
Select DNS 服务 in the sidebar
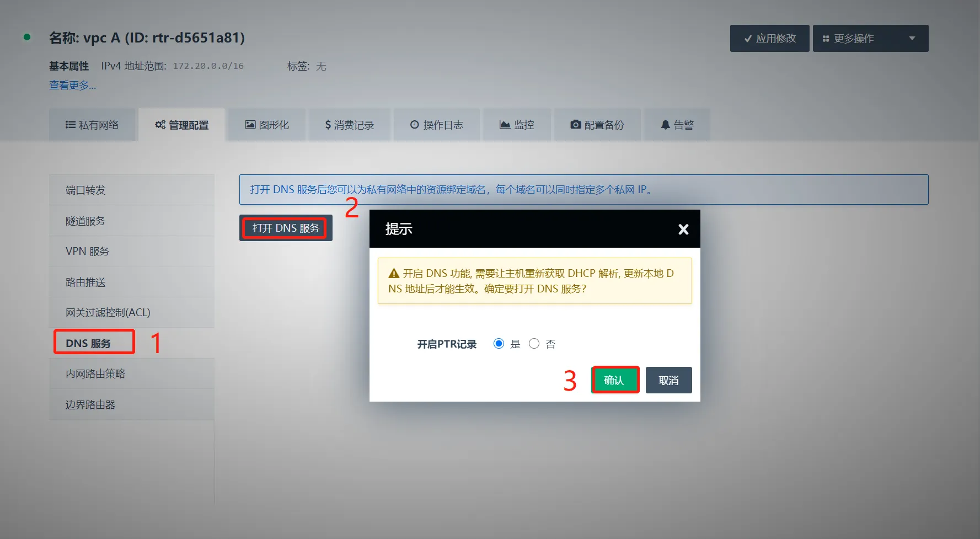click(88, 343)
